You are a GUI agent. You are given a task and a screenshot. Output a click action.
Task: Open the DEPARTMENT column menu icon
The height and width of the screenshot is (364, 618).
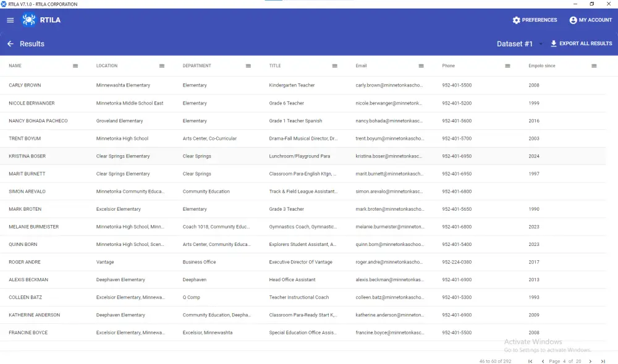click(248, 66)
